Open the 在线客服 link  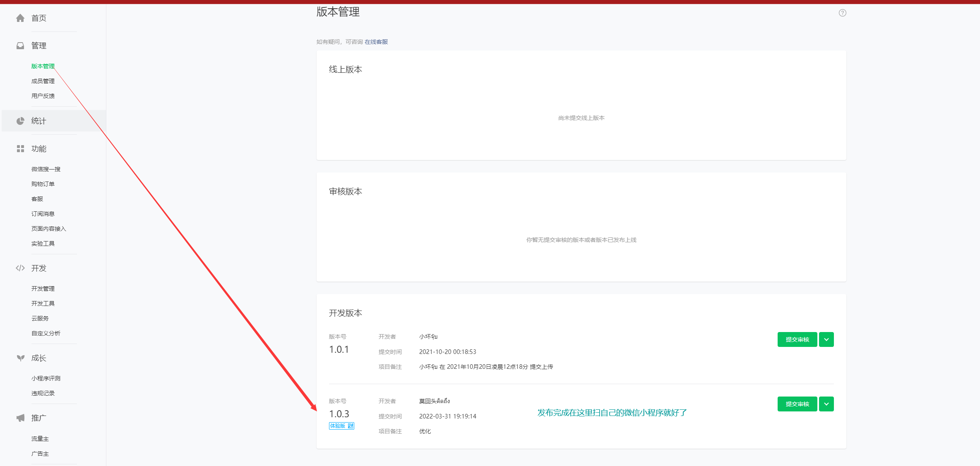point(376,42)
